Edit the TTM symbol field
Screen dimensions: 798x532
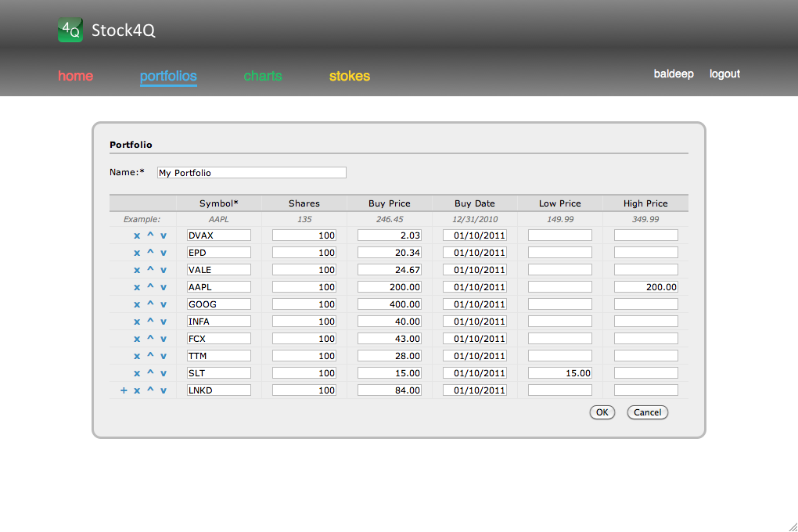(x=219, y=356)
